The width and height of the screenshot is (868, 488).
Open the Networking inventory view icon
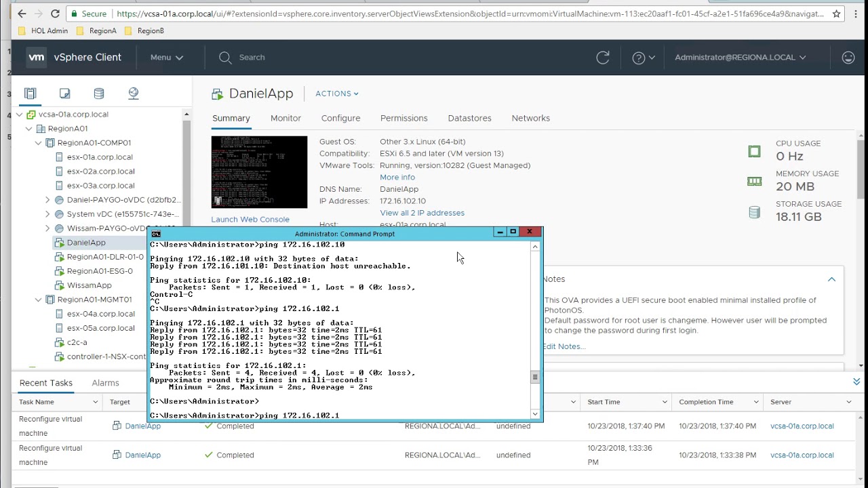pos(134,94)
